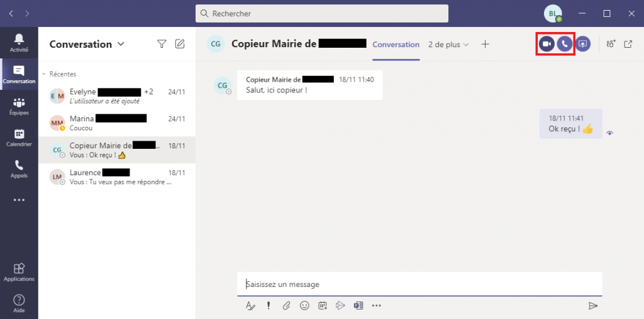Open the Appels section in the sidebar
This screenshot has height=319, width=644.
pos(19,169)
